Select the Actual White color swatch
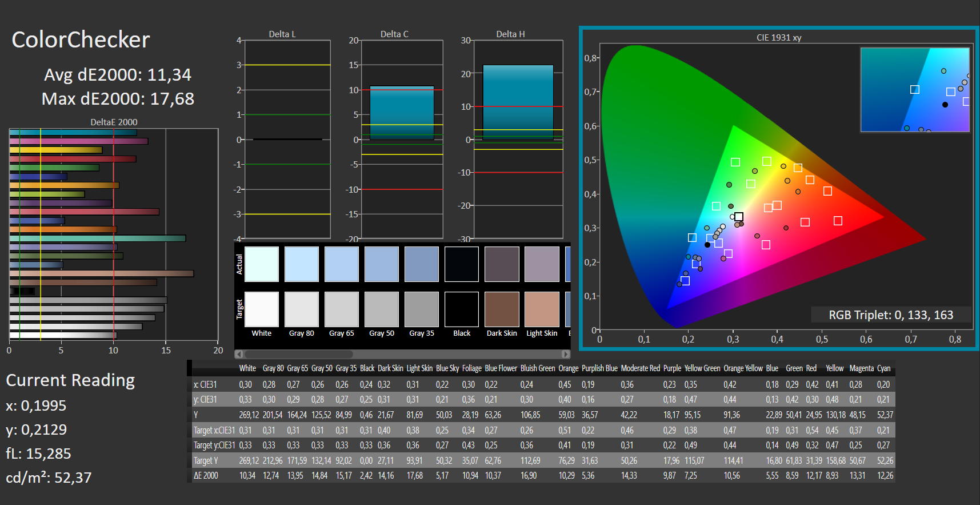The width and height of the screenshot is (980, 505). tap(262, 264)
